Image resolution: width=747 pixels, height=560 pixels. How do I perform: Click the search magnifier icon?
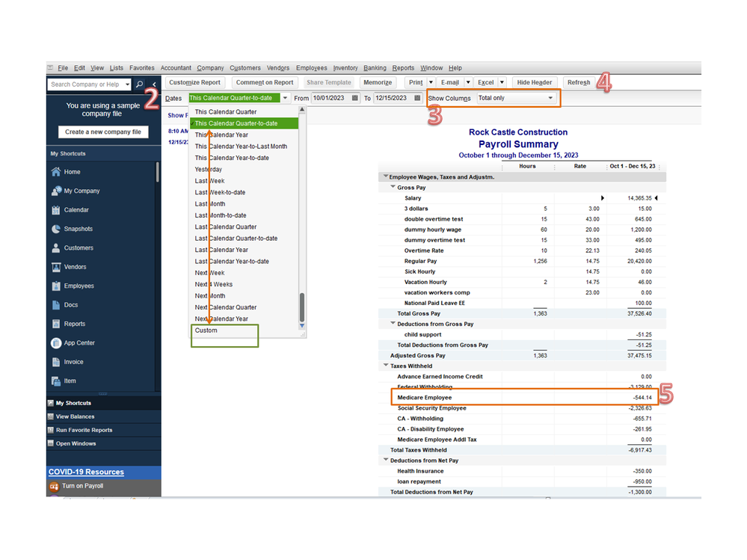pyautogui.click(x=139, y=84)
